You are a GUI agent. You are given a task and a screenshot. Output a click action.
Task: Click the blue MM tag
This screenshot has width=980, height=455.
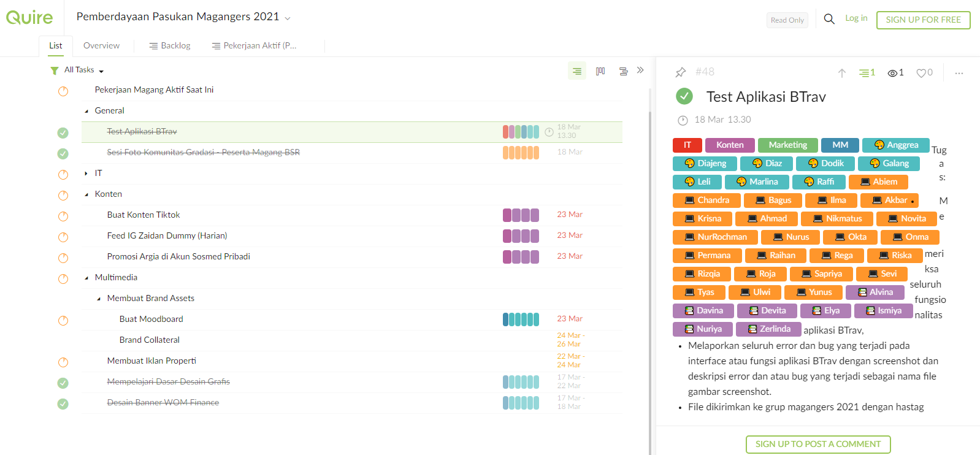(840, 145)
